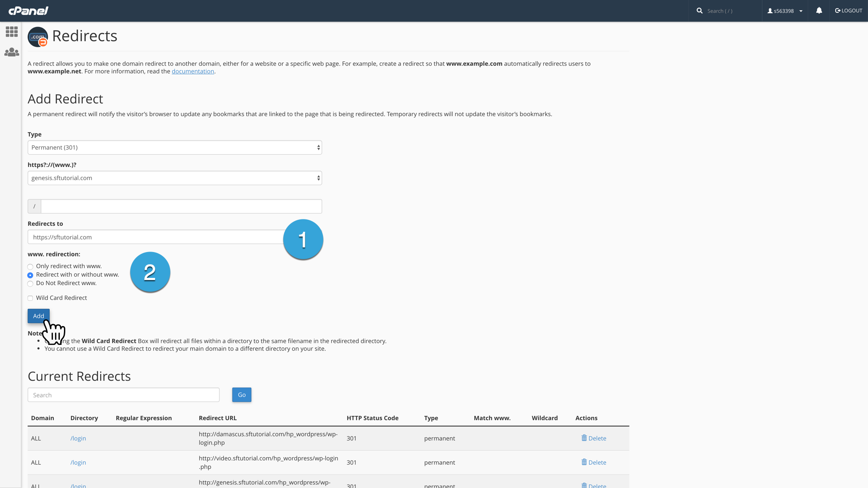Select Only redirect with www.
The height and width of the screenshot is (488, 868).
[x=30, y=266]
